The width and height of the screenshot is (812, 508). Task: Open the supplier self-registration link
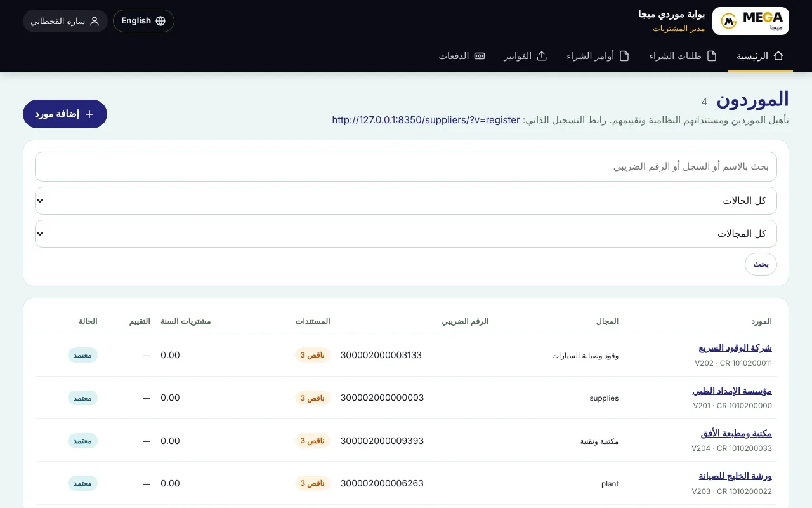coord(426,119)
